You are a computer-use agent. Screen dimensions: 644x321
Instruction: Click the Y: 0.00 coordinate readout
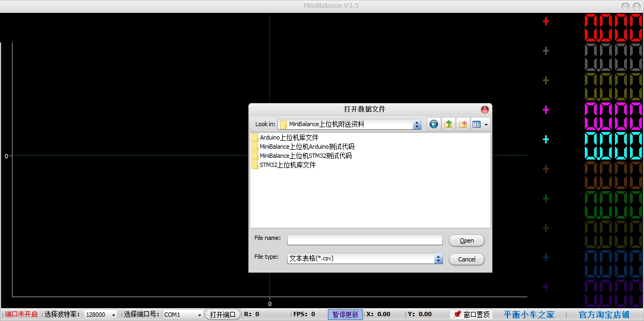pyautogui.click(x=420, y=315)
